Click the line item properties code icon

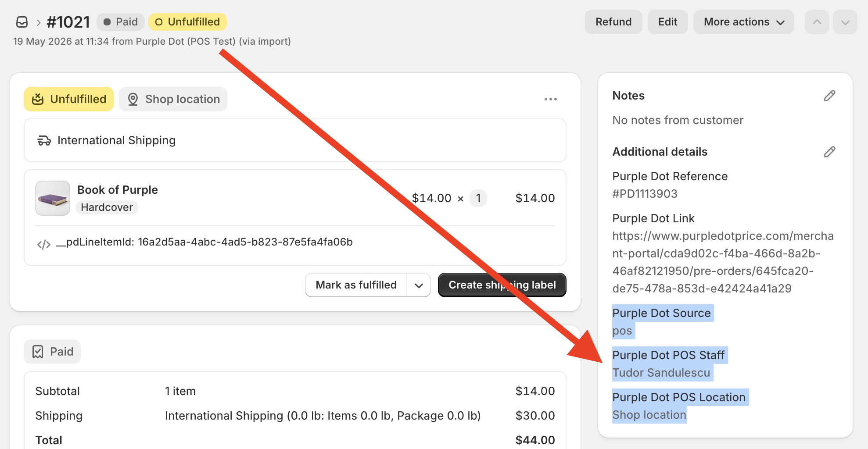point(44,244)
